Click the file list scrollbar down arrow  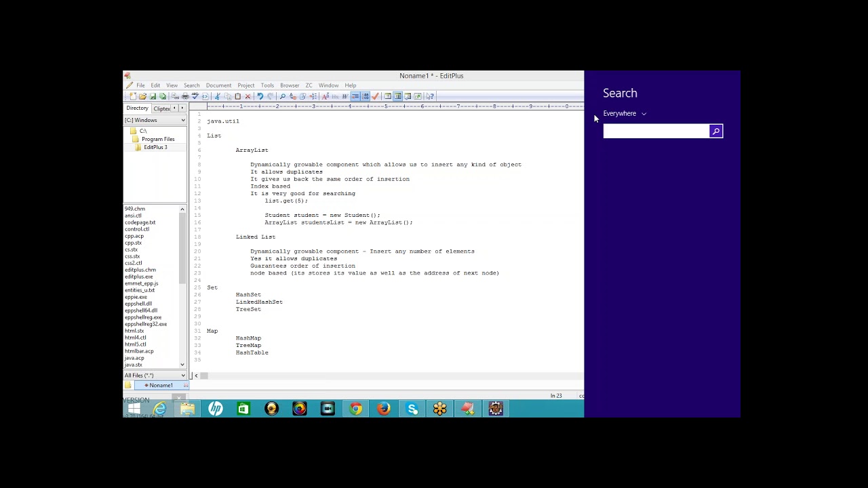coord(182,365)
